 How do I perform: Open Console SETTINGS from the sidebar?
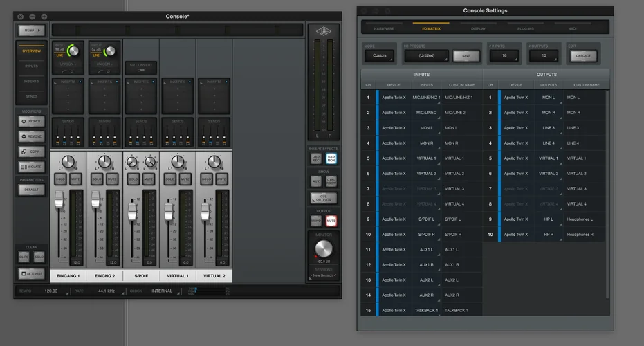click(32, 274)
